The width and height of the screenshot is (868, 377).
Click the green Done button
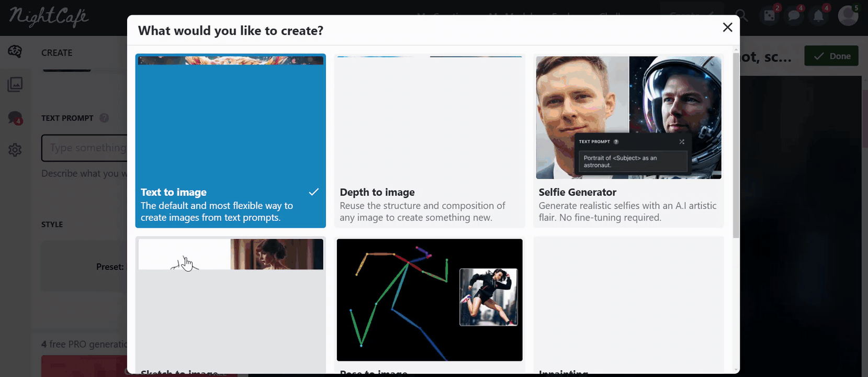pos(831,56)
